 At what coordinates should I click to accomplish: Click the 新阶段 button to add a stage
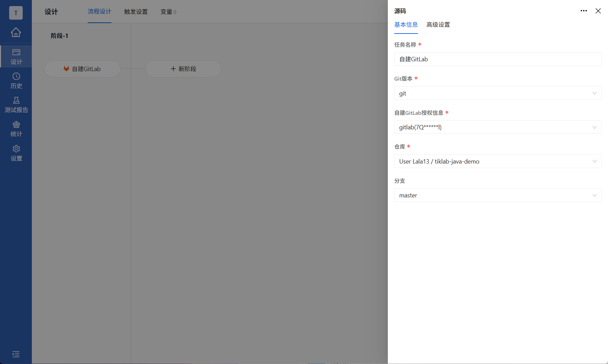183,69
